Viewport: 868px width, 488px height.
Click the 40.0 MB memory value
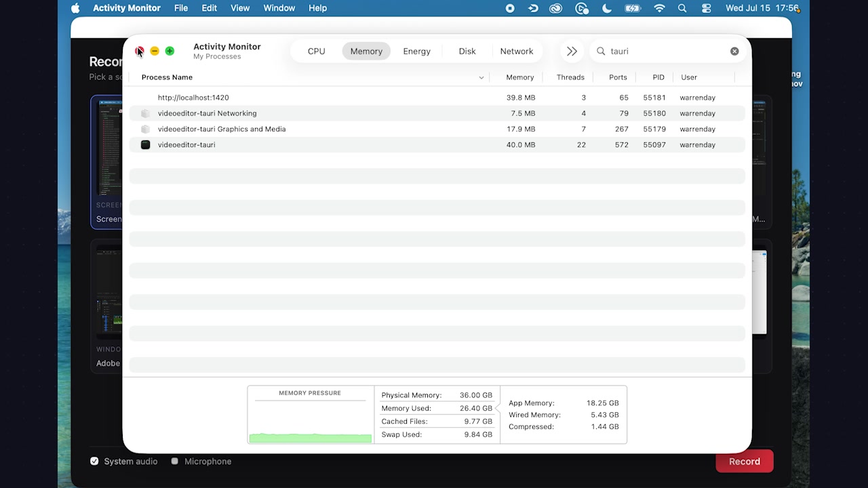click(x=521, y=144)
